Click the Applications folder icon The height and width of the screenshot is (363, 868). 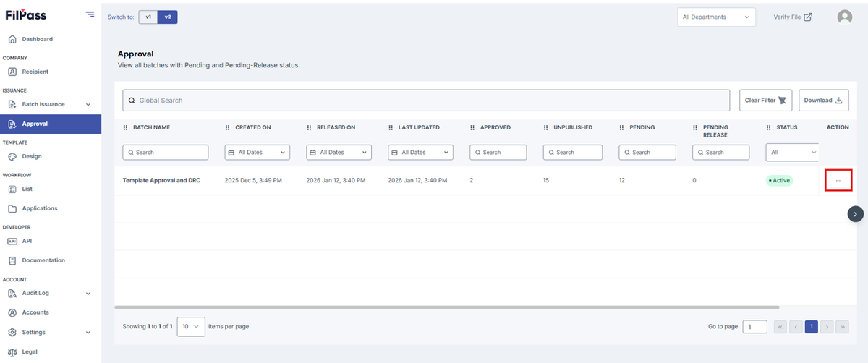coord(12,208)
